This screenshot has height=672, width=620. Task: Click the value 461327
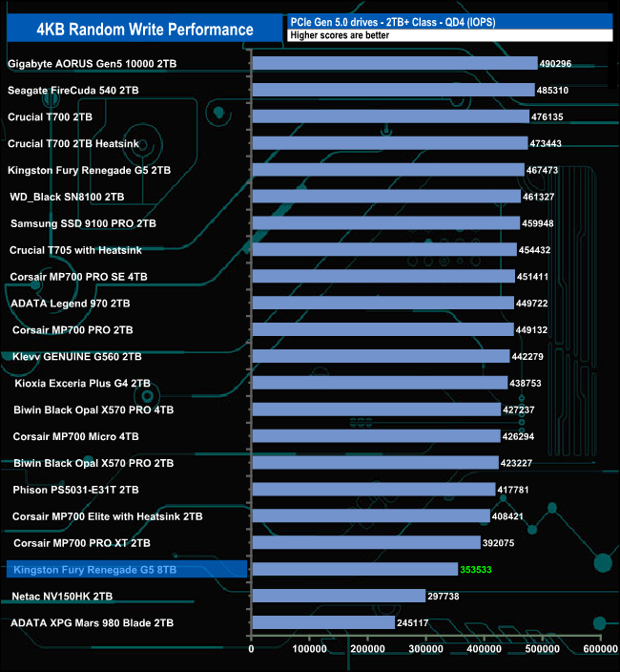[539, 197]
